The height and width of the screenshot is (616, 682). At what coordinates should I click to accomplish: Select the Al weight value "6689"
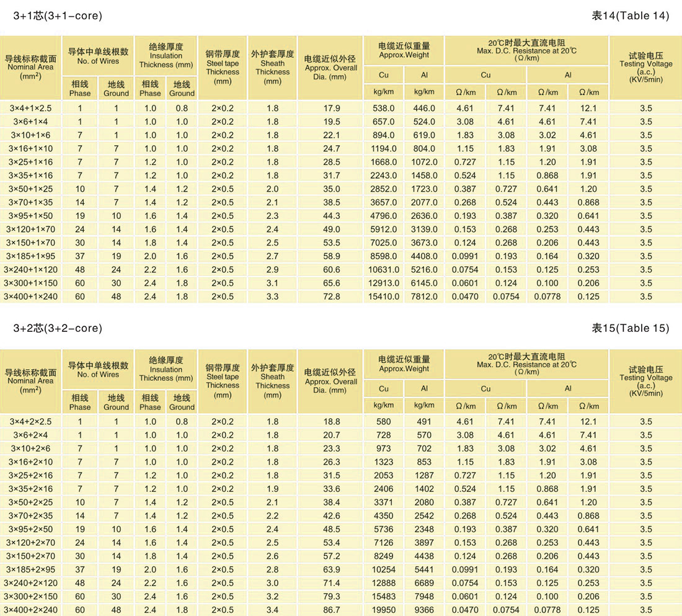(x=424, y=583)
